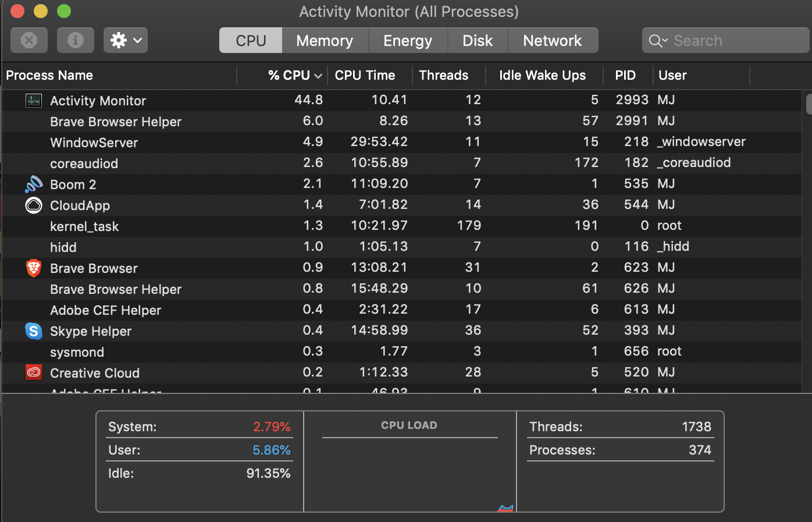Focus the Search field
Viewport: 812px width, 522px height.
(726, 41)
